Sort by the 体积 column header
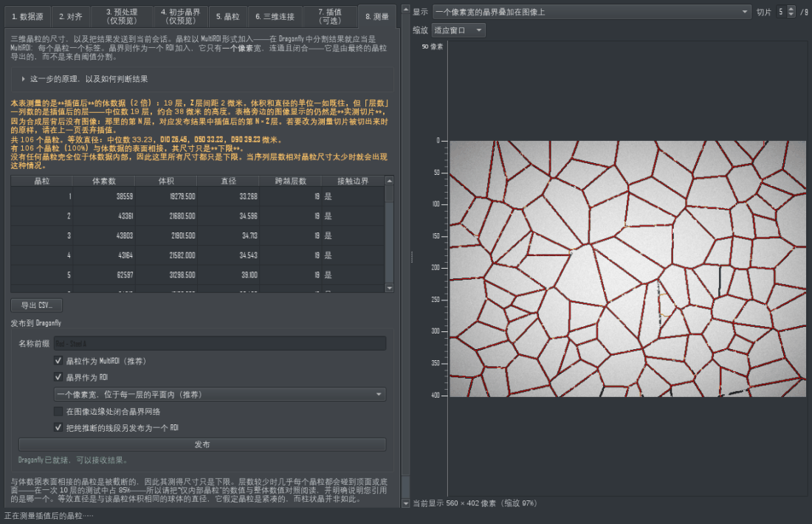 166,182
